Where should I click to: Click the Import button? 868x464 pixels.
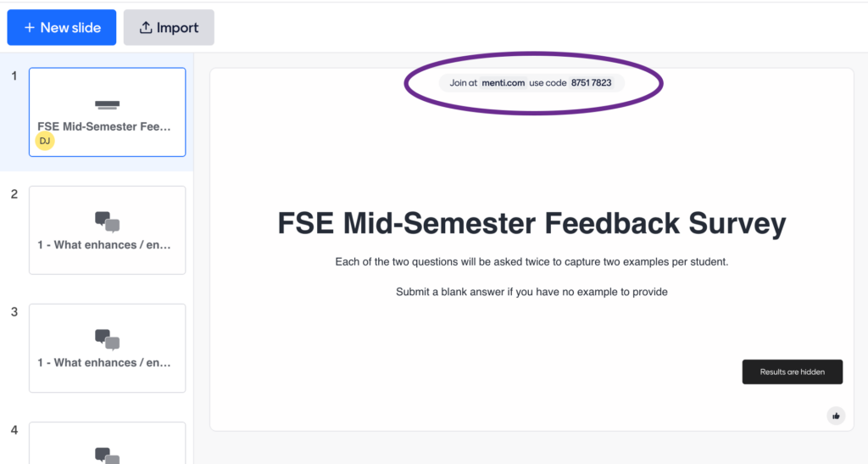pos(169,27)
